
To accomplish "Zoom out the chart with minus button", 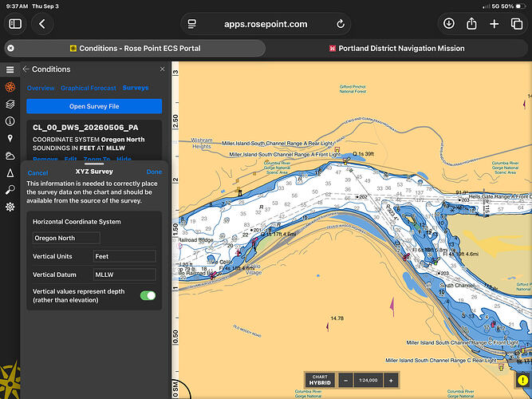I will point(345,381).
